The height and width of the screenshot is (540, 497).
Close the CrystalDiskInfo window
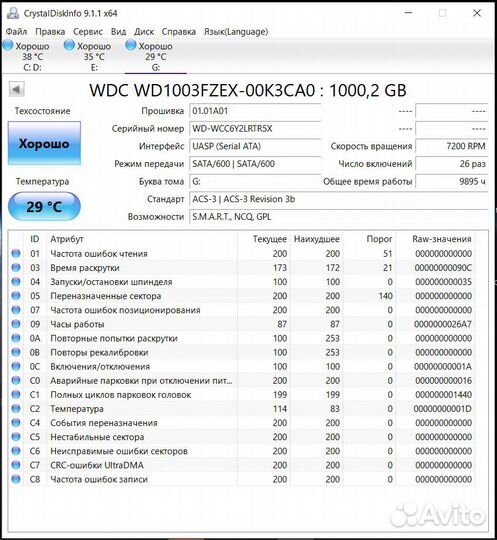477,13
